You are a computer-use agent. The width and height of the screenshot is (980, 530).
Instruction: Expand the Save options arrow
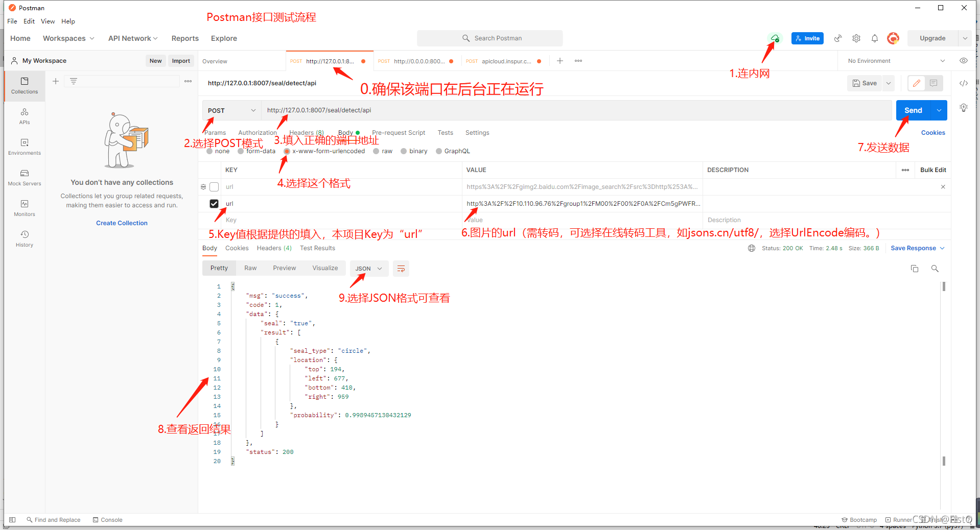pyautogui.click(x=889, y=83)
